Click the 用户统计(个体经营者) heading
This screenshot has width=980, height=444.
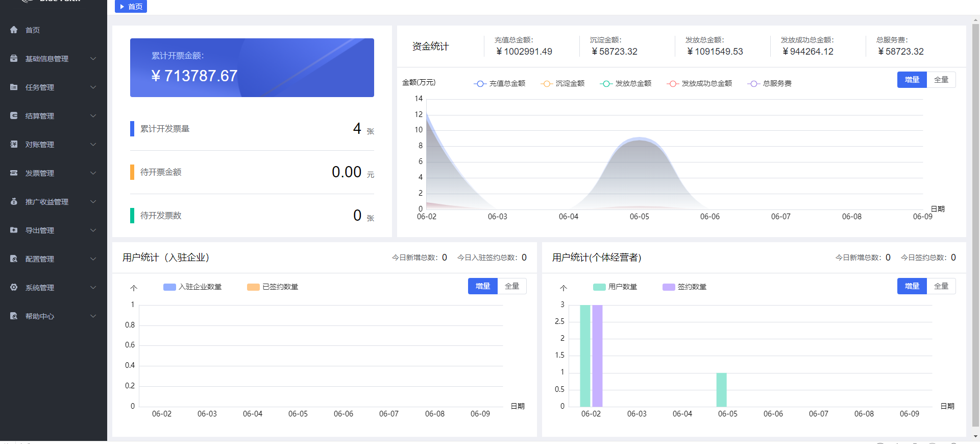(597, 258)
